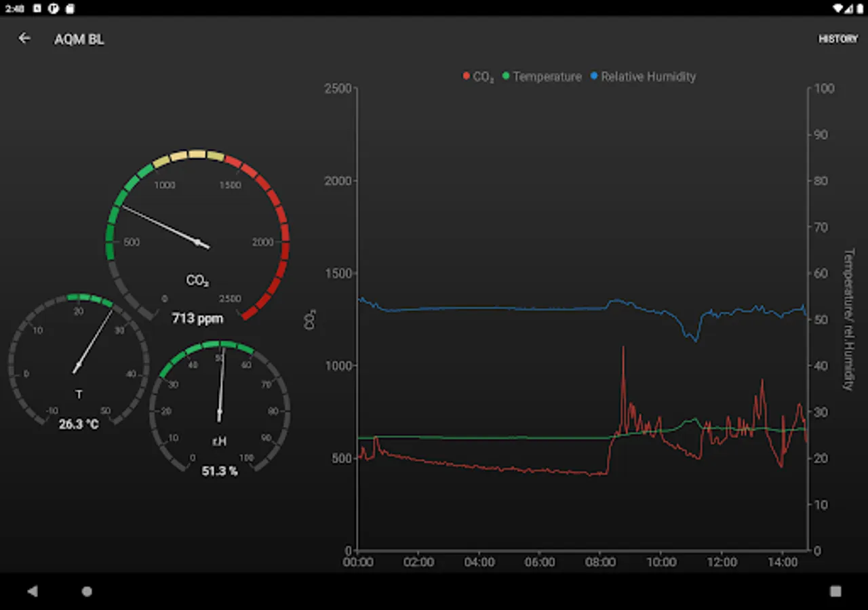
Task: Tap the Android back navigation button
Action: [32, 591]
